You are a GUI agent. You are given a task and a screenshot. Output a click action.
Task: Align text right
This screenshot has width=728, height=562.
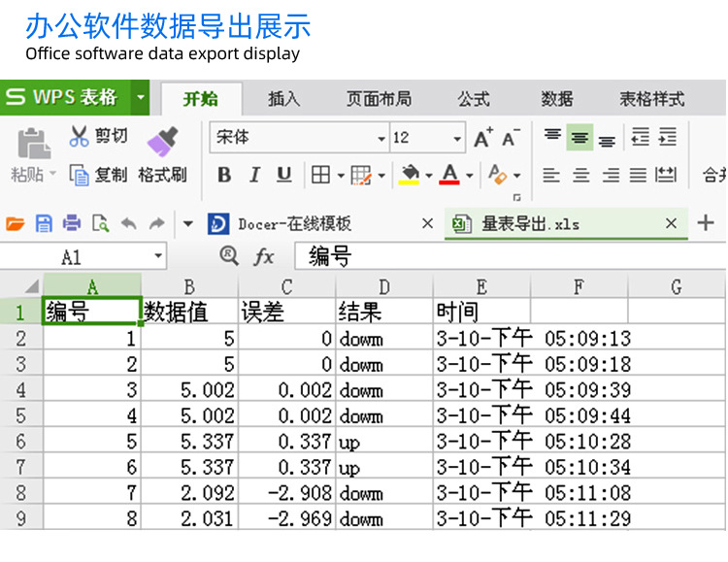coord(611,175)
